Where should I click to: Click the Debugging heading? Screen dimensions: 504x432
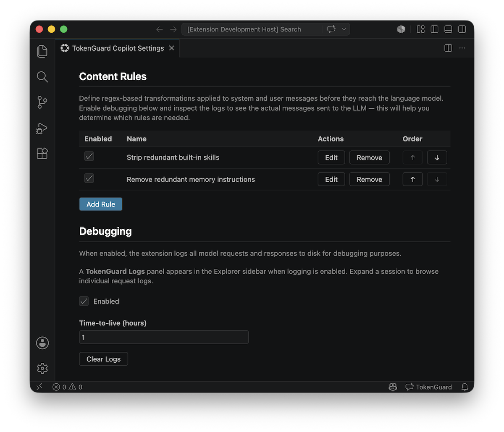pyautogui.click(x=105, y=231)
